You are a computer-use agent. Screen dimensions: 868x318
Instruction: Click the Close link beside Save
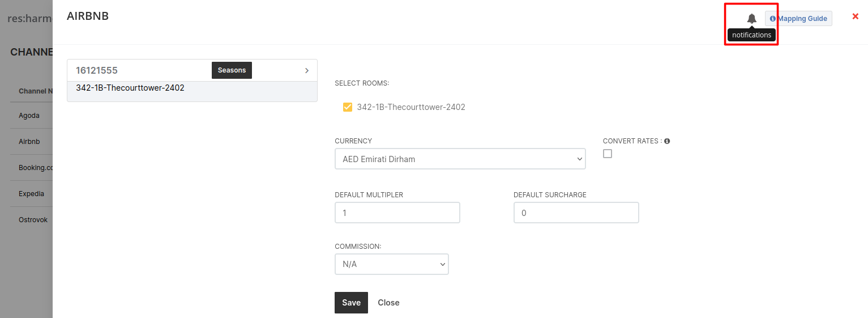388,303
